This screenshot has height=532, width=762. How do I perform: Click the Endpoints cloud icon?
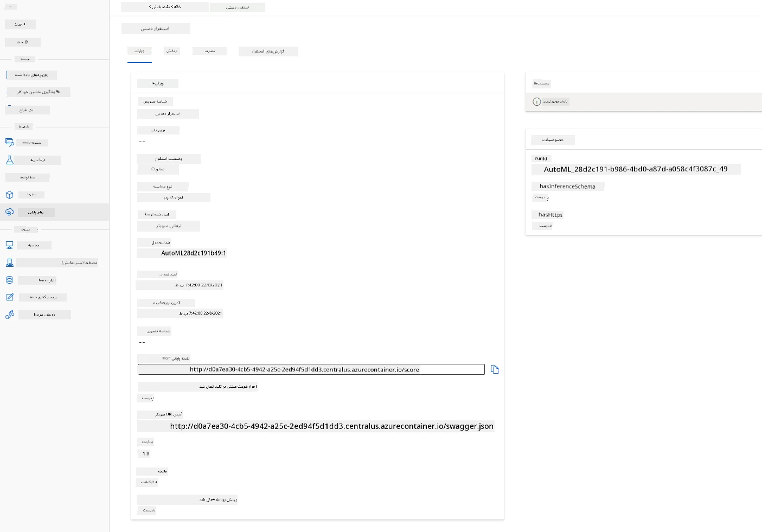click(9, 212)
